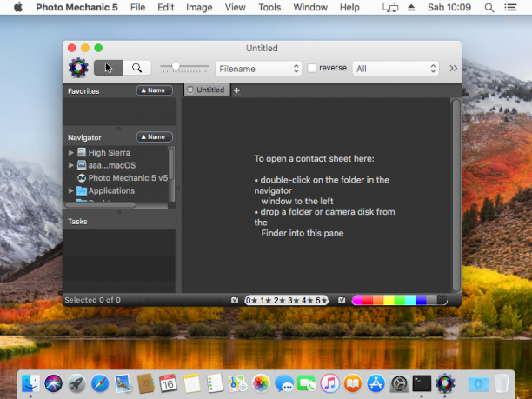Enable the reverse sort checkbox
The width and height of the screenshot is (532, 399).
pyautogui.click(x=311, y=68)
